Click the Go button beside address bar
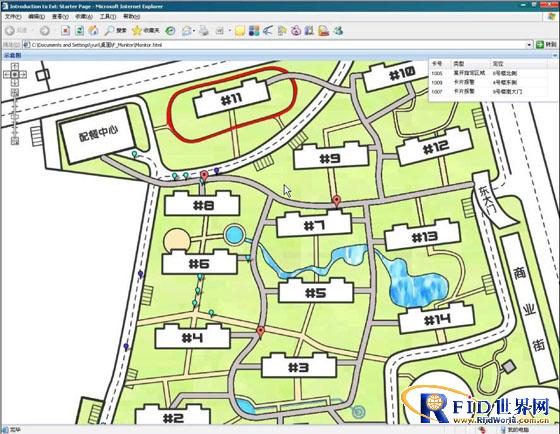Image resolution: width=560 pixels, height=434 pixels. pos(546,45)
